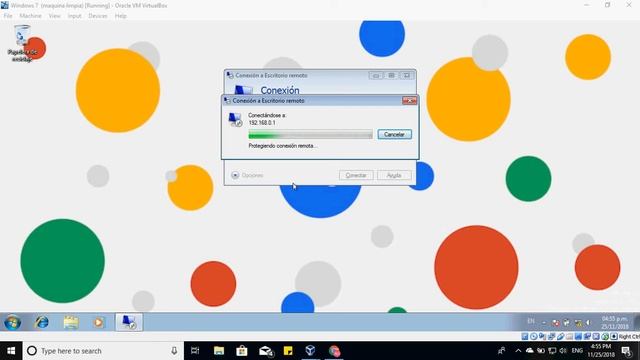
Task: Click the microphone icon in search box
Action: (174, 351)
